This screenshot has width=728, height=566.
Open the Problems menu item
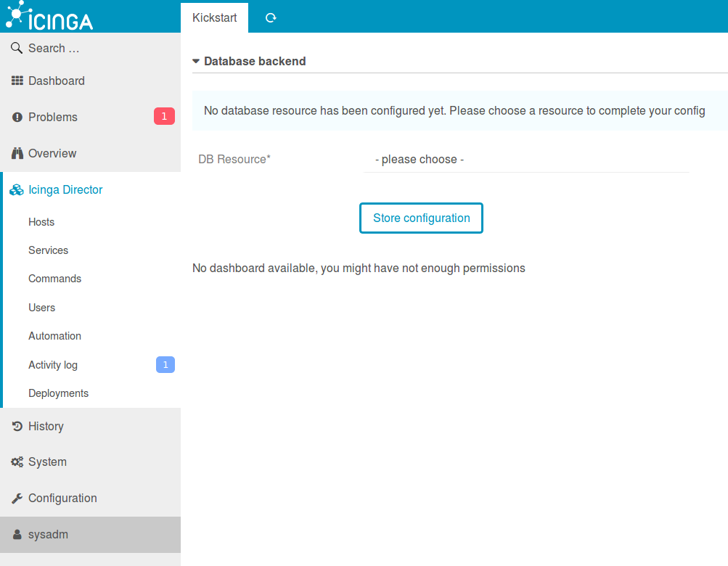(x=91, y=117)
